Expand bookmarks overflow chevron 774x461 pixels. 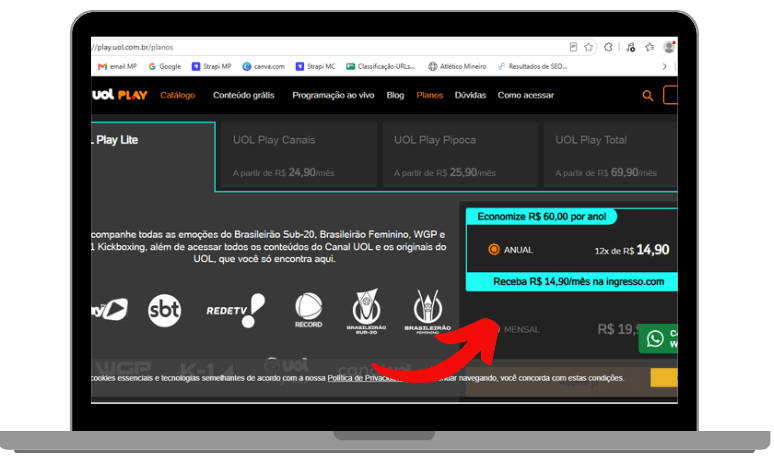(664, 66)
